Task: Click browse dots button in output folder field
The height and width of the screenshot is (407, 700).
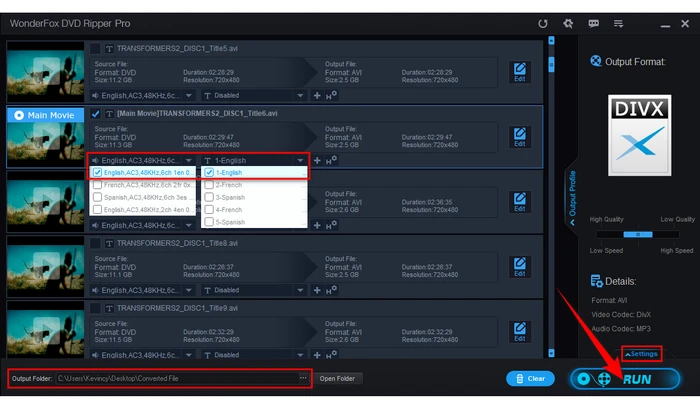Action: pyautogui.click(x=303, y=378)
